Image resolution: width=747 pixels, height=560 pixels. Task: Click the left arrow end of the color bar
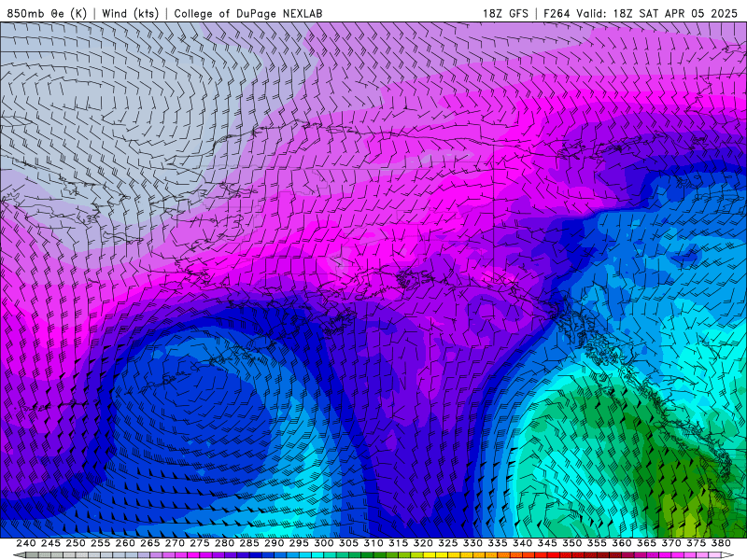[x=19, y=555]
